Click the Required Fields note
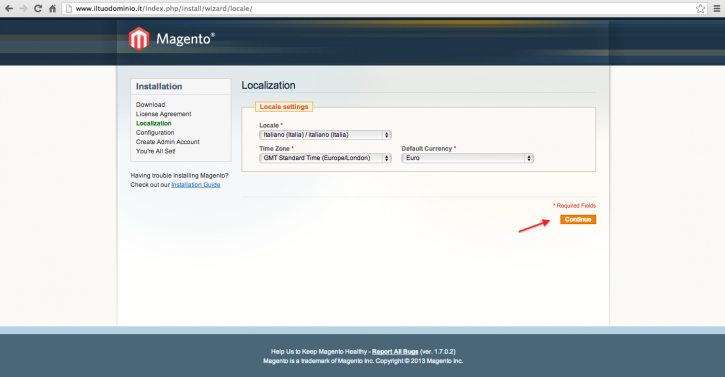This screenshot has width=725, height=377. coord(574,205)
